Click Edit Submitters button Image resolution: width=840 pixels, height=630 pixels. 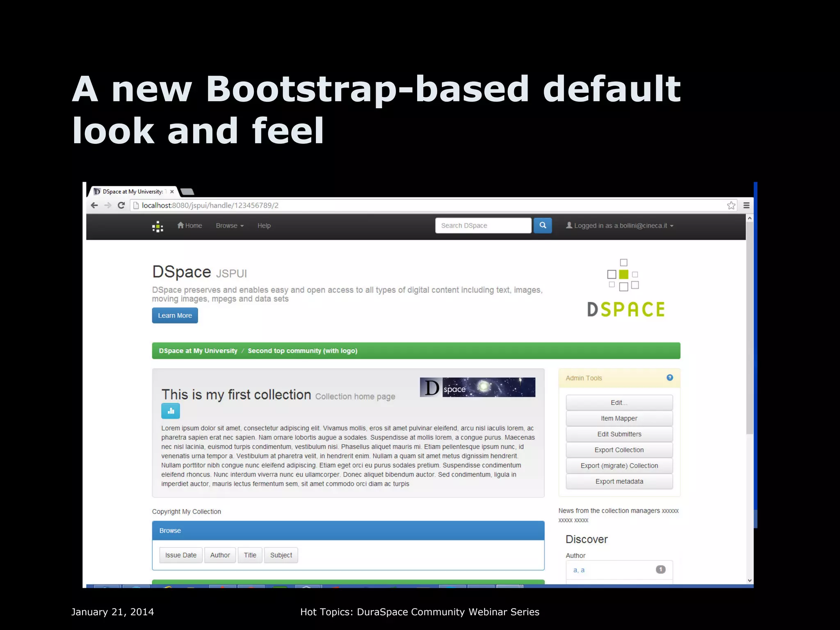click(619, 434)
